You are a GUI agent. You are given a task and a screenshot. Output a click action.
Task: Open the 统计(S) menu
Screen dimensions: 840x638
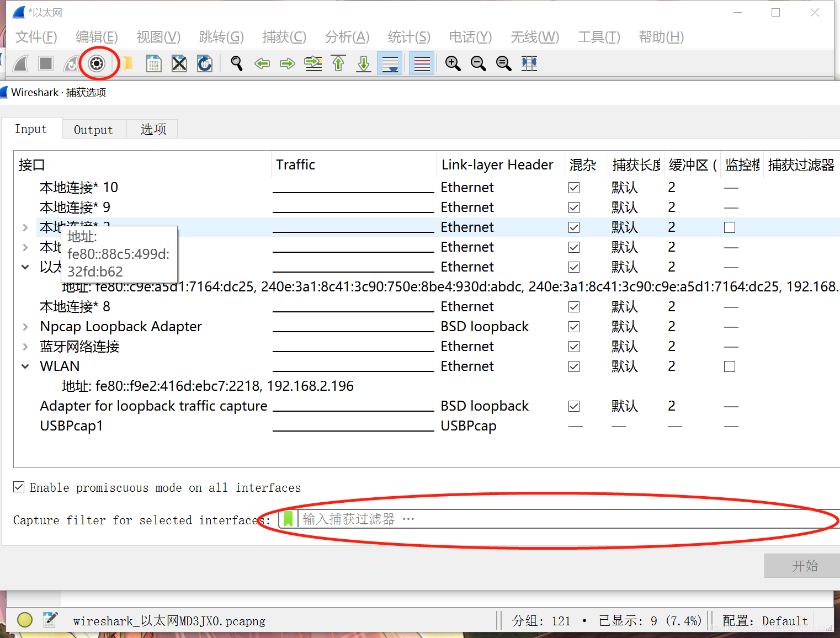click(x=409, y=37)
